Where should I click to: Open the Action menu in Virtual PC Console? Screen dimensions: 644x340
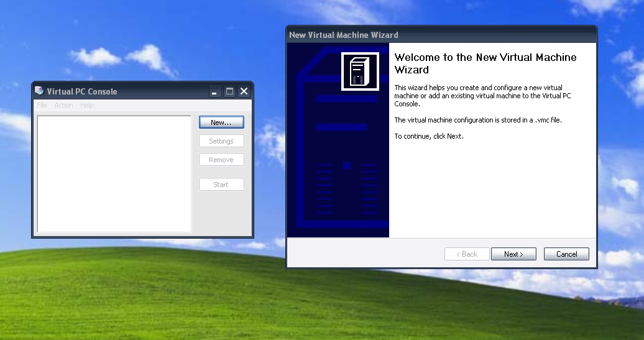coord(63,105)
